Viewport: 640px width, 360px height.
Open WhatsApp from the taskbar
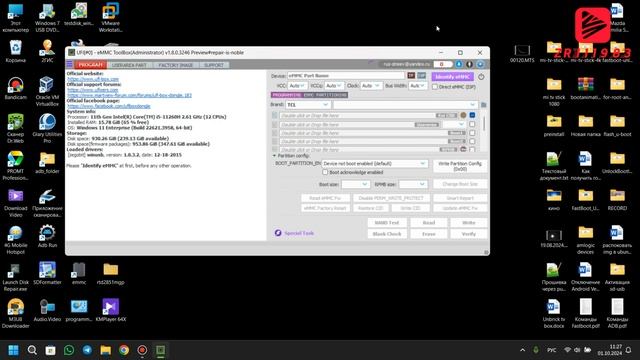(x=69, y=350)
